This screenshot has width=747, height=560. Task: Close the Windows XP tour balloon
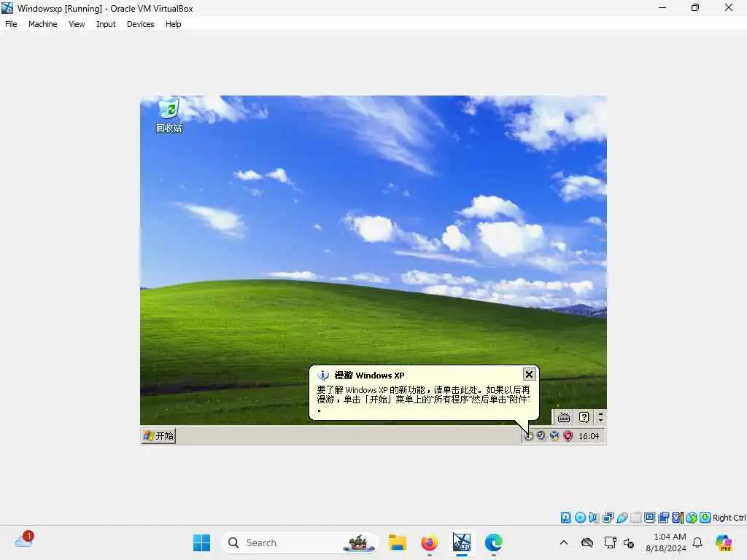coord(529,375)
